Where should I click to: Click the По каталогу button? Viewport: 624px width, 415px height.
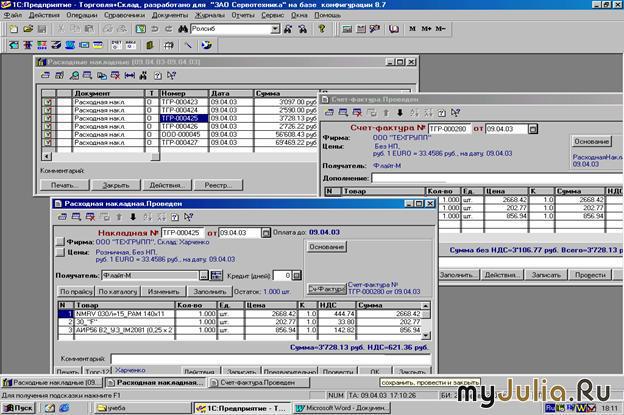point(118,292)
